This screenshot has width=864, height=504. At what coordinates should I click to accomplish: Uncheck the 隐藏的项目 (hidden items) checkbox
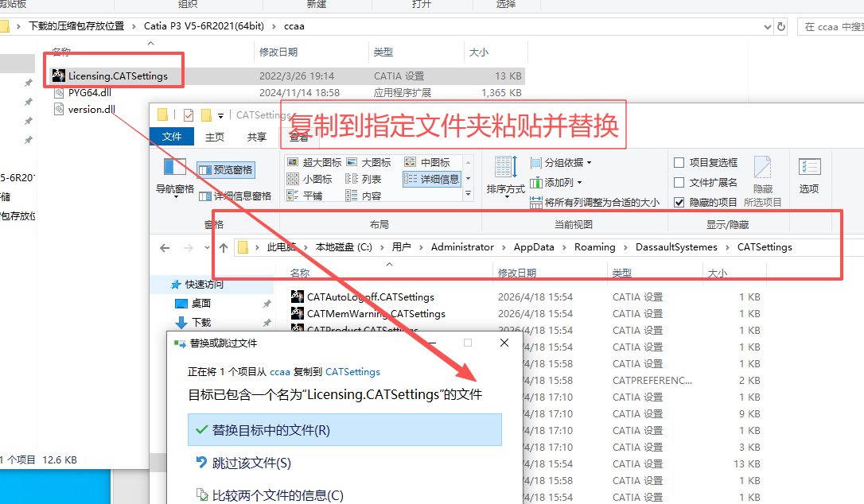[x=679, y=201]
